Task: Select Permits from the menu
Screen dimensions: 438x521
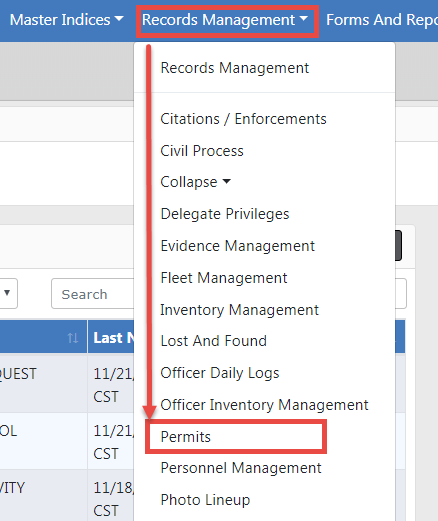Action: [186, 437]
